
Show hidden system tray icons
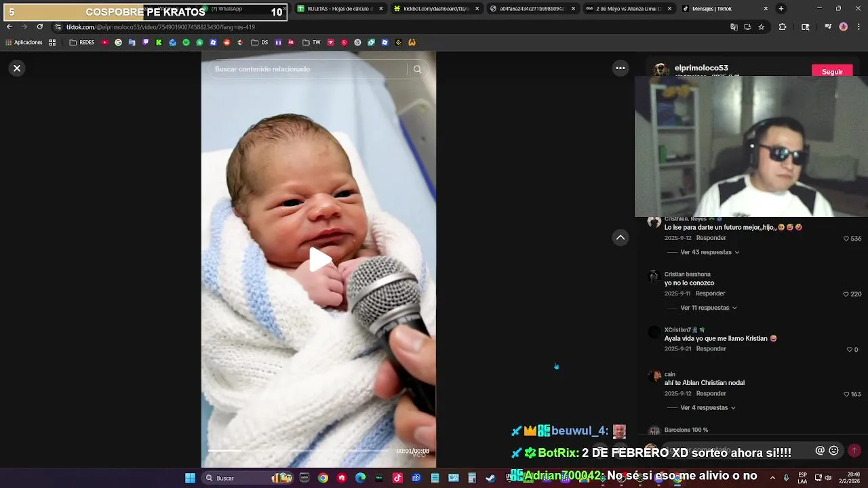click(x=772, y=478)
